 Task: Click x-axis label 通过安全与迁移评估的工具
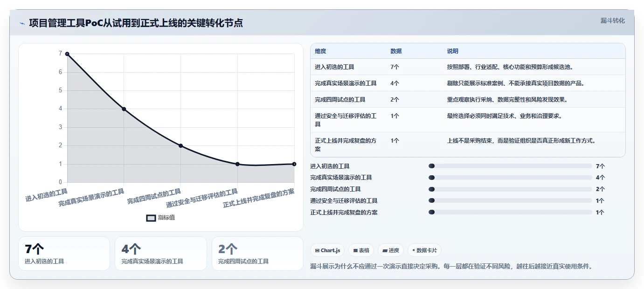pos(202,198)
